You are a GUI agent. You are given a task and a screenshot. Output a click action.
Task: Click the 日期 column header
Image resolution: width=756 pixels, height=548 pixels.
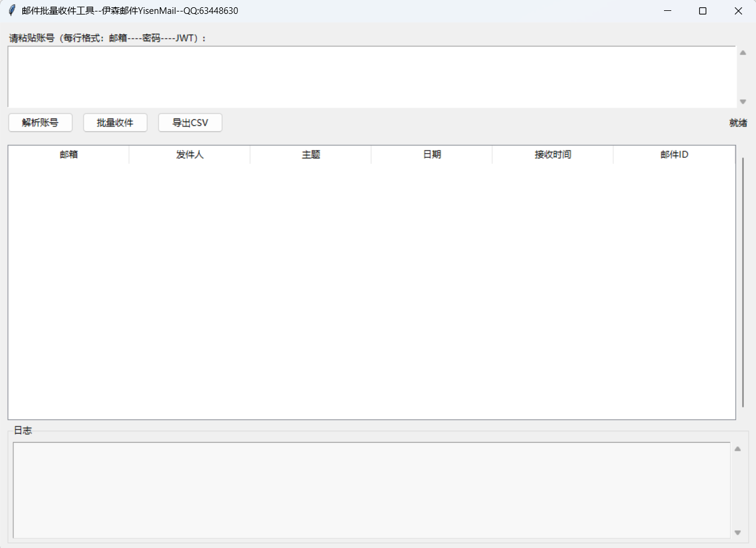432,155
